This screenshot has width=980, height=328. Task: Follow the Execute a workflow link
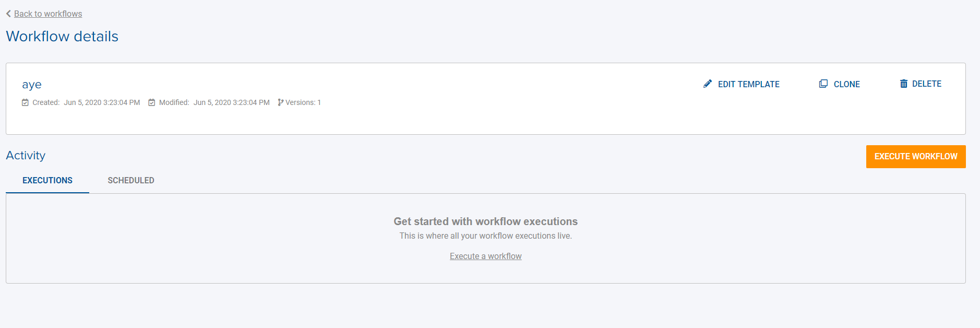tap(485, 256)
